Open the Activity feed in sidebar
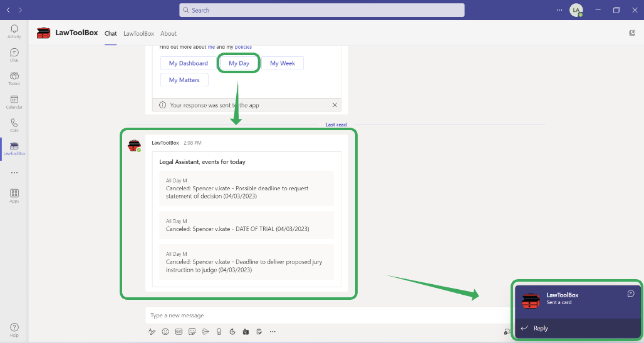Image resolution: width=644 pixels, height=343 pixels. [14, 31]
